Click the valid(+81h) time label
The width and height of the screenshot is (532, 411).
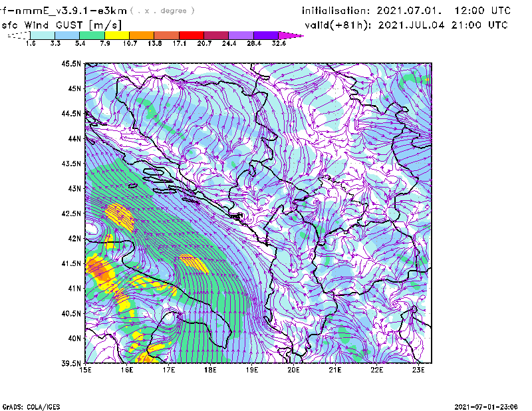coord(406,25)
